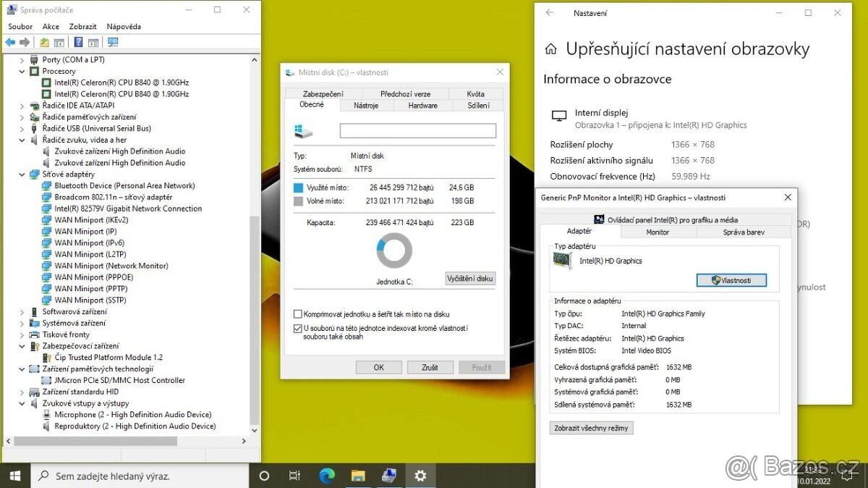Viewport: 868px width, 488px height.
Task: Open the Zobrazit menu in Správa počítače
Action: (x=82, y=26)
